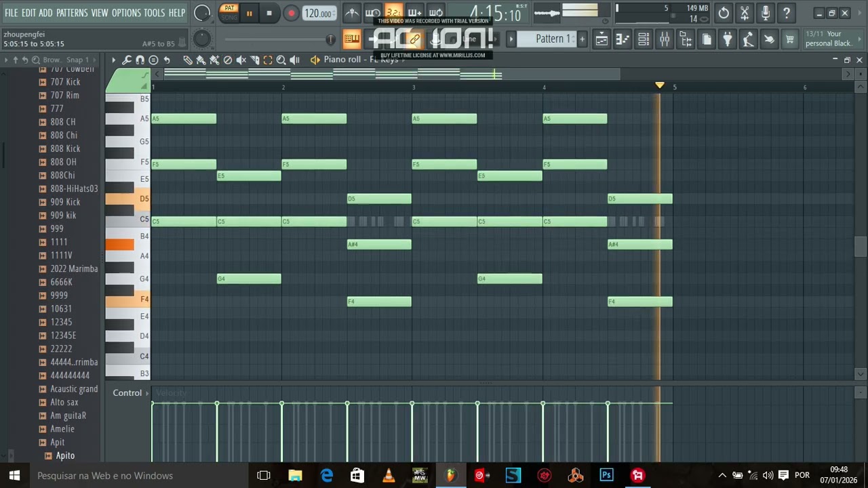The height and width of the screenshot is (488, 868).
Task: Pause playback with the pause button
Action: (x=249, y=13)
